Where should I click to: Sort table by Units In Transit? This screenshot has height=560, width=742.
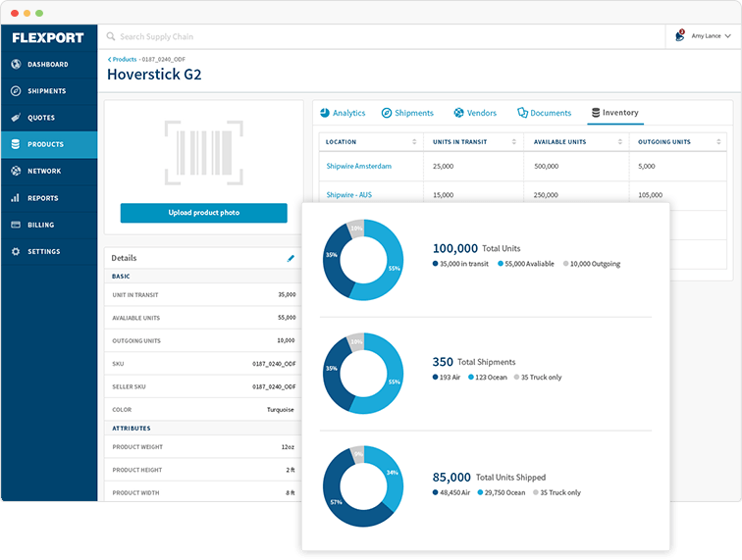click(514, 142)
